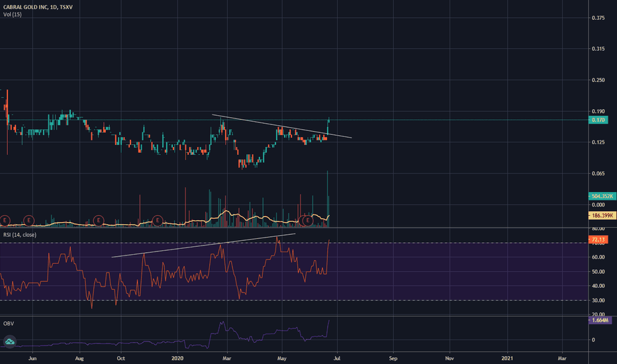
Task: Click the 0.065 price axis label
Action: (598, 173)
